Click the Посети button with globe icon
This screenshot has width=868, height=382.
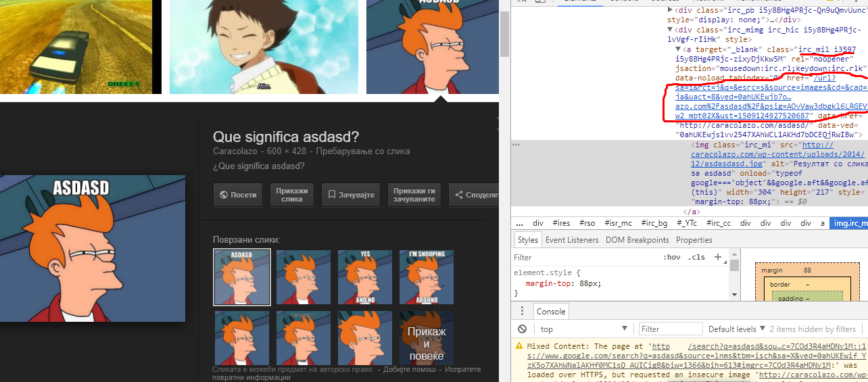237,195
